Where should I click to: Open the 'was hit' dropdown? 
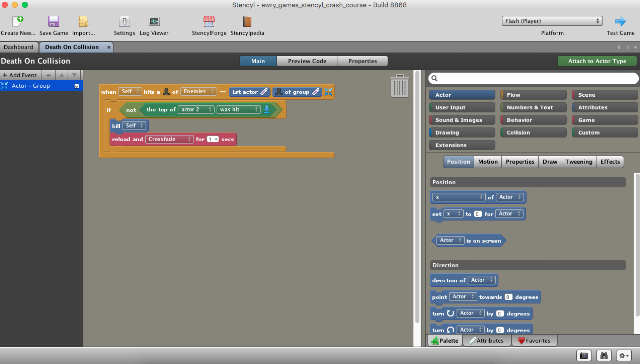coord(238,109)
